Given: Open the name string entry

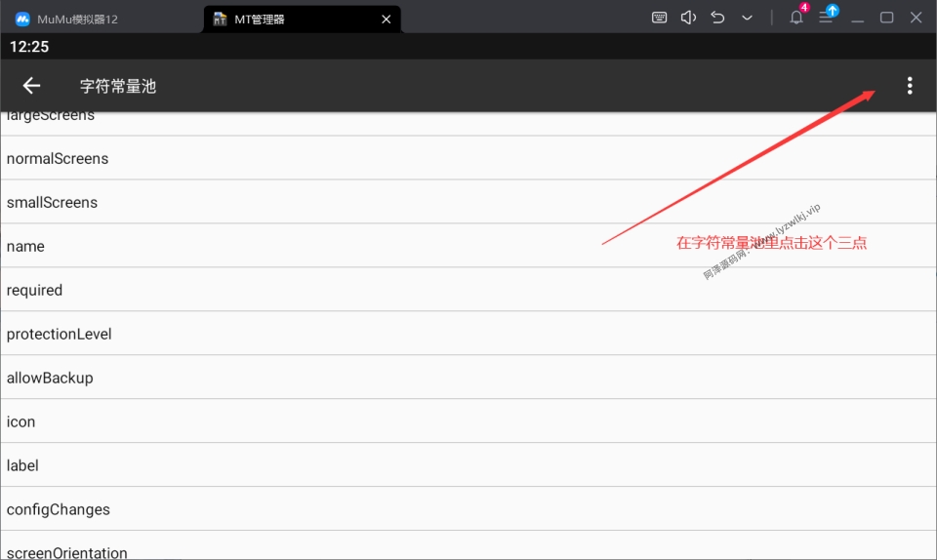Looking at the screenshot, I should pyautogui.click(x=468, y=246).
